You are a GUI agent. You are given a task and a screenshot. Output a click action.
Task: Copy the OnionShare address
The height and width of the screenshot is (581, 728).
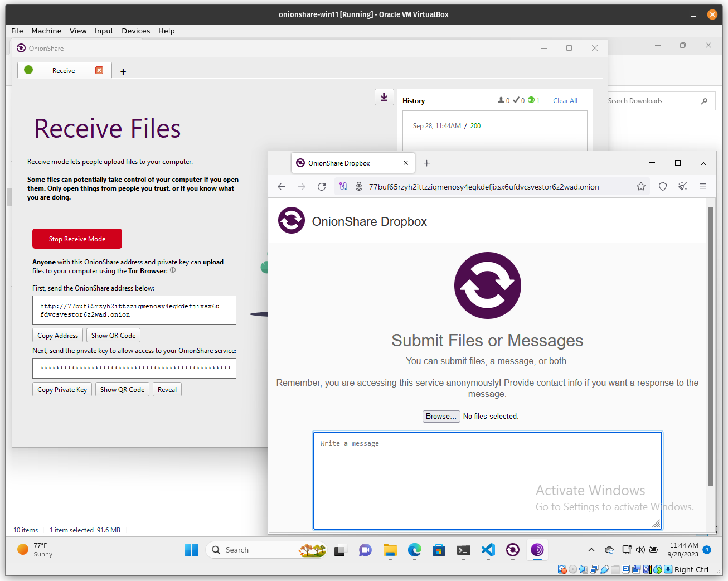57,335
